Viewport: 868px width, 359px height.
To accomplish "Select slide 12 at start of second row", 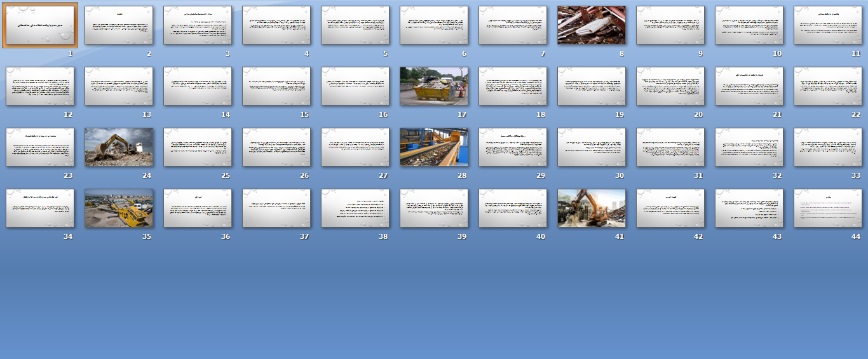I will [x=40, y=86].
